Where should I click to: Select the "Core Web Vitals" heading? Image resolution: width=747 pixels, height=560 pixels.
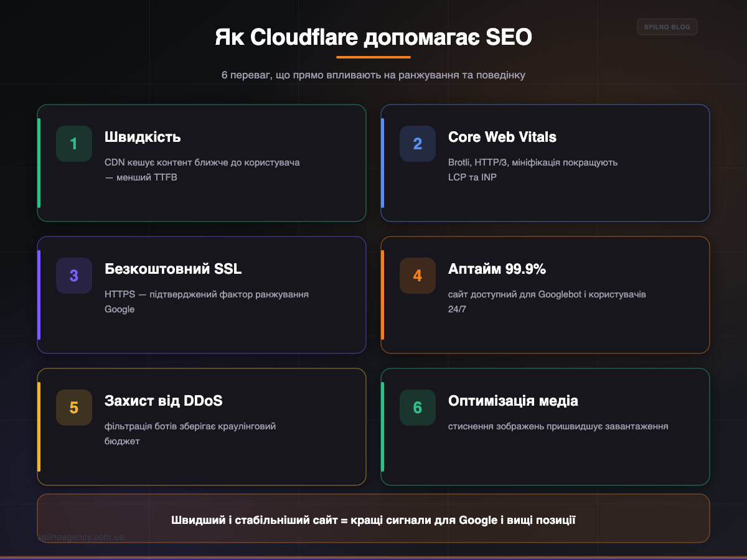[x=502, y=137]
